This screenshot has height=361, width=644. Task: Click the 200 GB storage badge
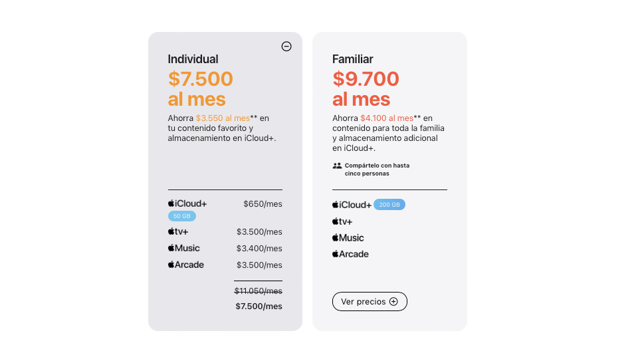pyautogui.click(x=389, y=205)
